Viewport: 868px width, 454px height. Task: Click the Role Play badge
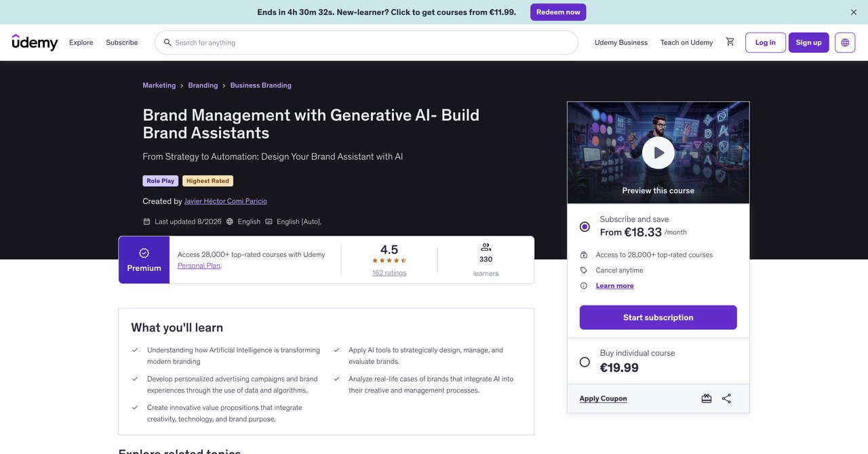click(161, 181)
